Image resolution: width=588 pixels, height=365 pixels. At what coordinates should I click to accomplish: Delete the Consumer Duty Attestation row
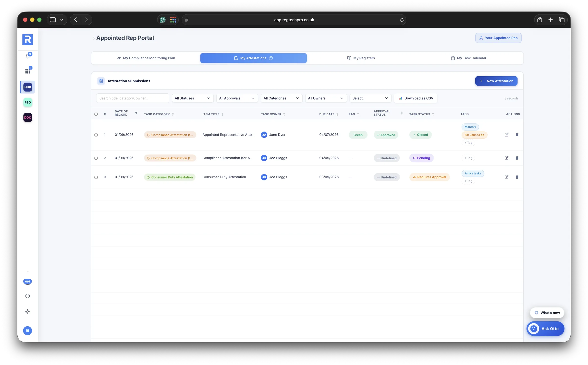point(517,177)
